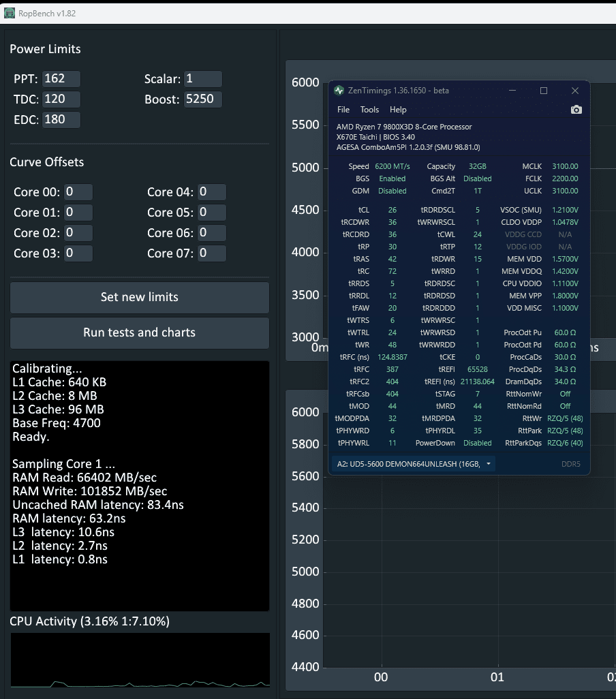Click the DDR5 label in ZenTimings
This screenshot has width=616, height=699.
coord(571,464)
